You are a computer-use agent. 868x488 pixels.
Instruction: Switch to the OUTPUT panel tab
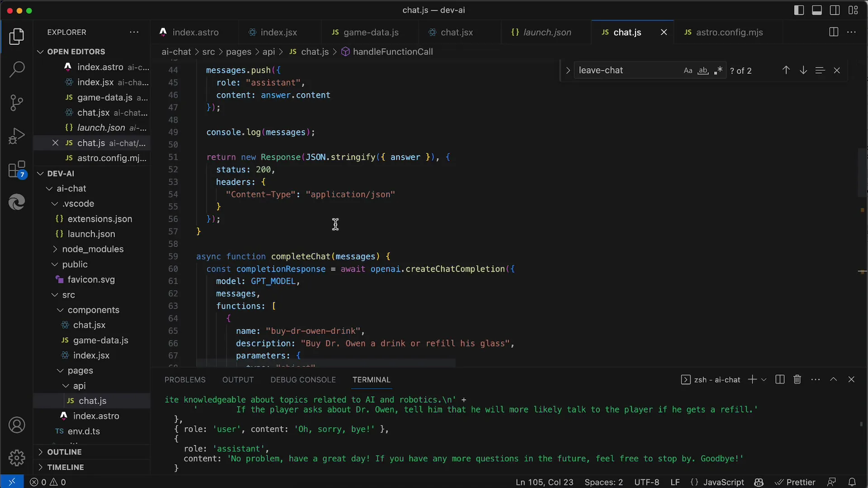point(238,380)
